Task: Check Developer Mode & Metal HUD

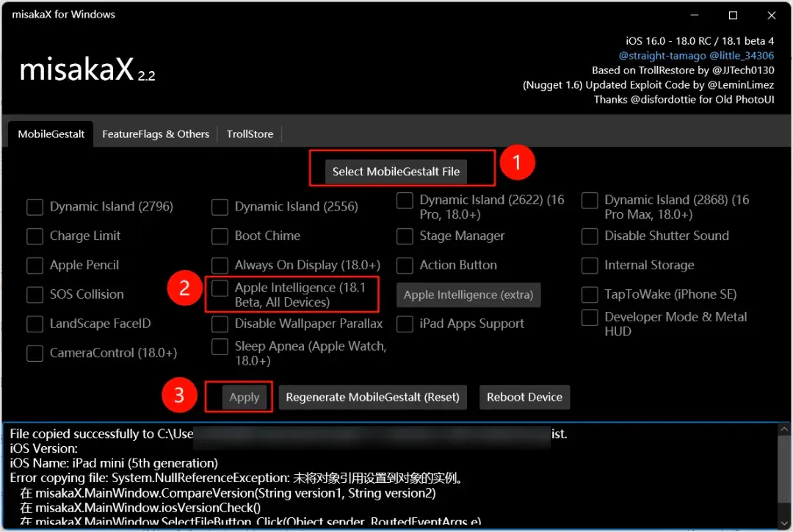Action: click(590, 317)
